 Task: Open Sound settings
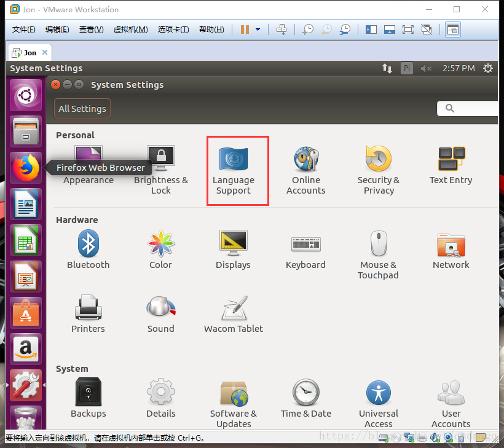160,314
